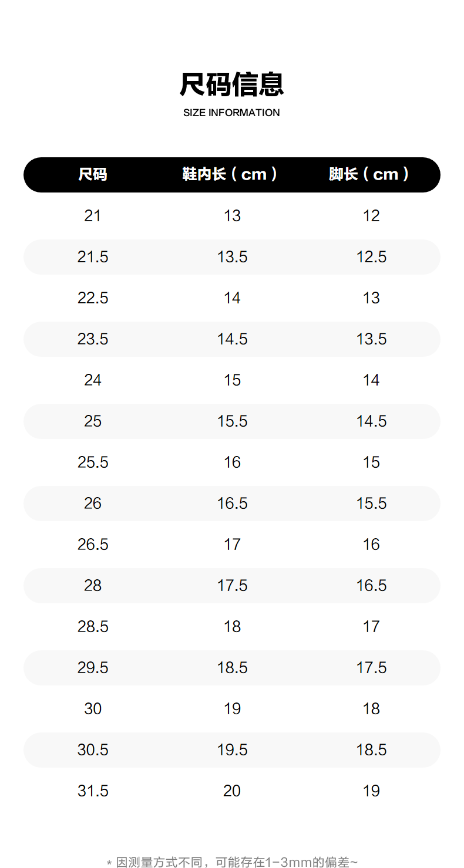Click the size 21.5 cell
The image size is (464, 868).
[x=93, y=257]
